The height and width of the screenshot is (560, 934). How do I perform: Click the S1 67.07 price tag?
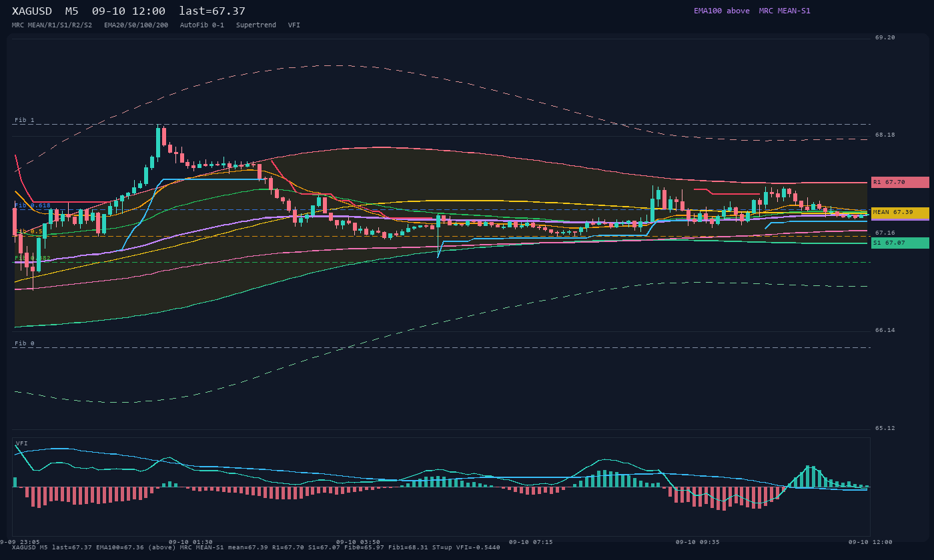[x=900, y=243]
